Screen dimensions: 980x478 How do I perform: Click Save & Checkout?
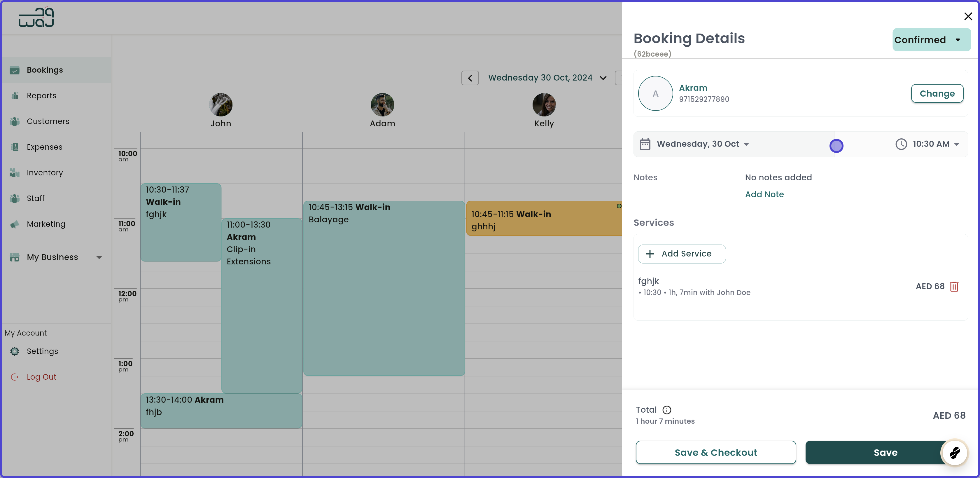[715, 453]
